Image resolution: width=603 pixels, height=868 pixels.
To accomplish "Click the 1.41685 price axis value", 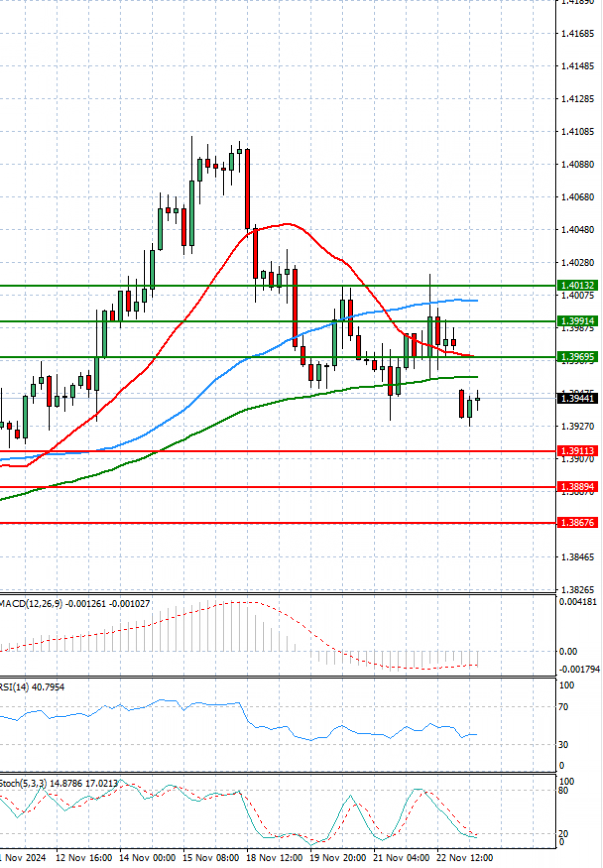I will [x=577, y=34].
